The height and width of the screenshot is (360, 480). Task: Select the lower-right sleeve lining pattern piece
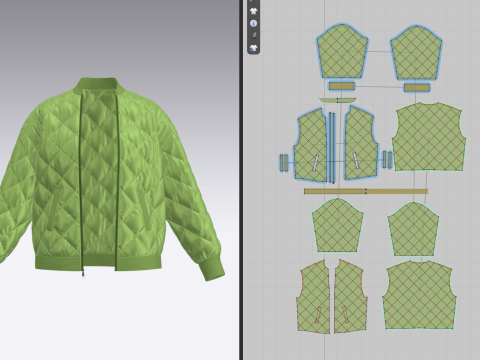pyautogui.click(x=413, y=229)
